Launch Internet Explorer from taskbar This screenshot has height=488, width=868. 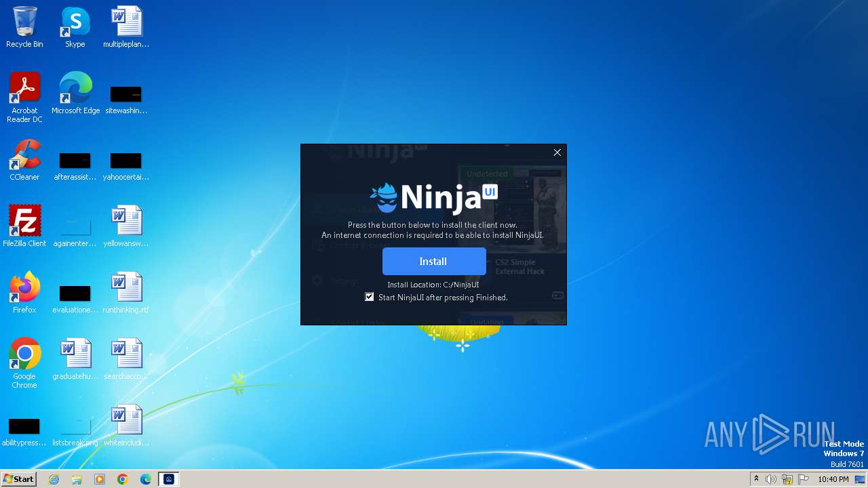point(54,479)
